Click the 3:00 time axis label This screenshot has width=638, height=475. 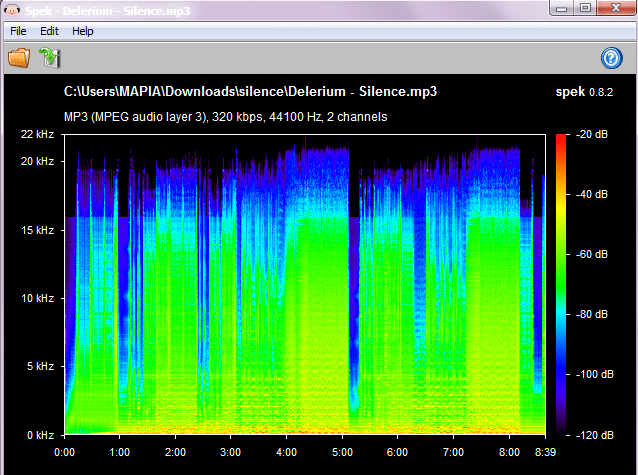pyautogui.click(x=231, y=453)
